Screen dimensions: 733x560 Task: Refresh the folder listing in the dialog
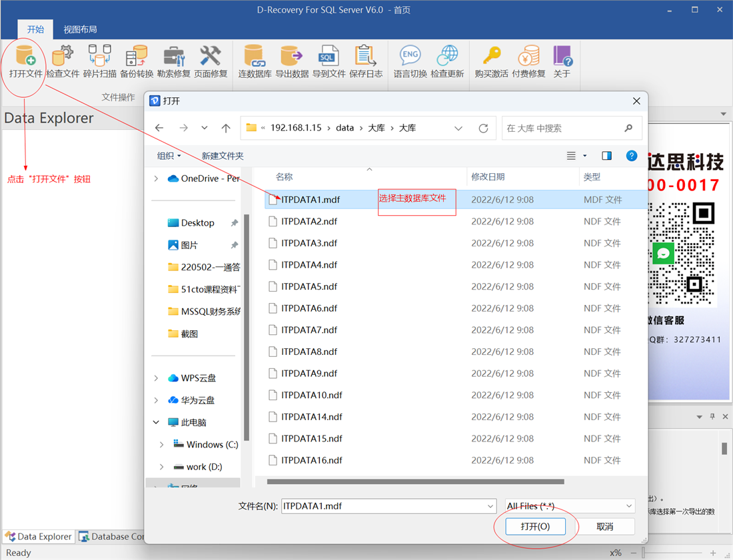(x=483, y=128)
